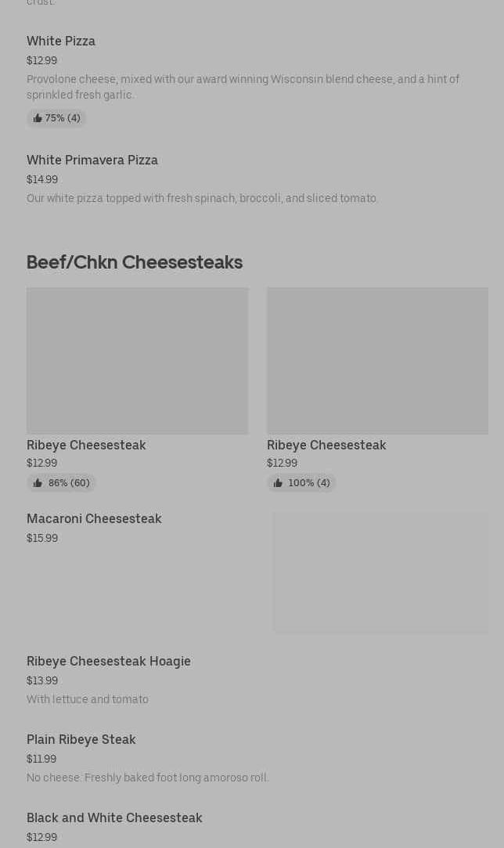The image size is (504, 848).
Task: Click the 86% (60) rating badge
Action: click(x=61, y=483)
